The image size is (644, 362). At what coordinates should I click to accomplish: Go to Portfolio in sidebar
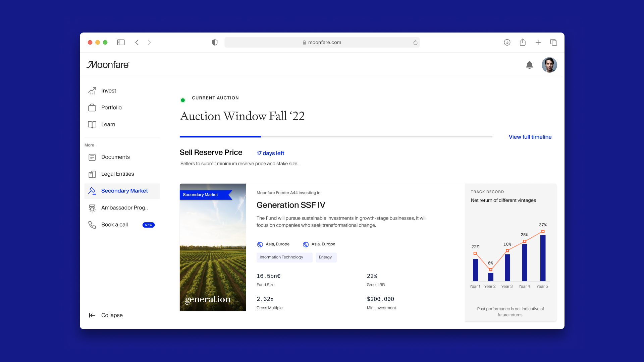click(x=111, y=108)
